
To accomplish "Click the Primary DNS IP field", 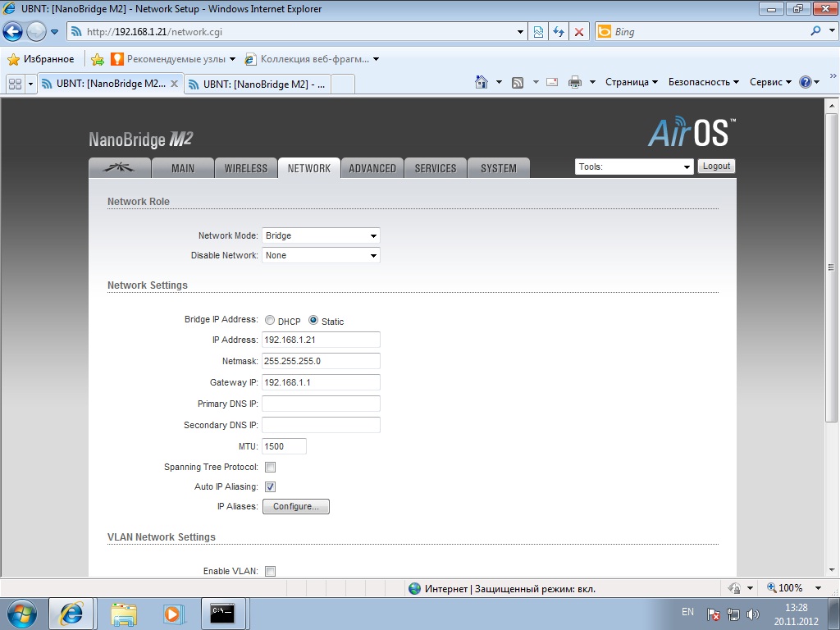I will click(321, 404).
